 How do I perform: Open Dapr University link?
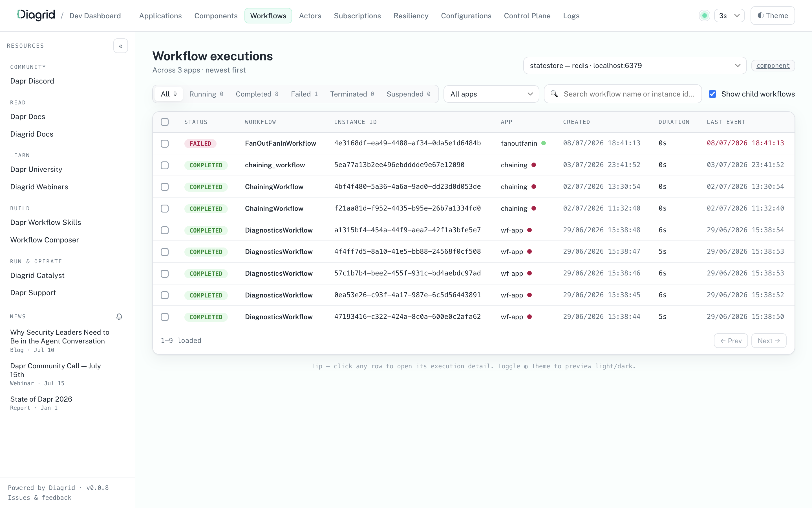(36, 169)
